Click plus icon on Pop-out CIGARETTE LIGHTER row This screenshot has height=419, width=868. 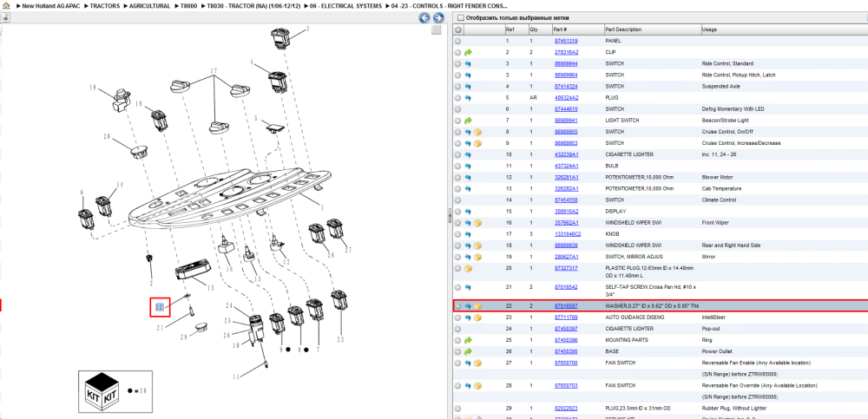(x=457, y=329)
